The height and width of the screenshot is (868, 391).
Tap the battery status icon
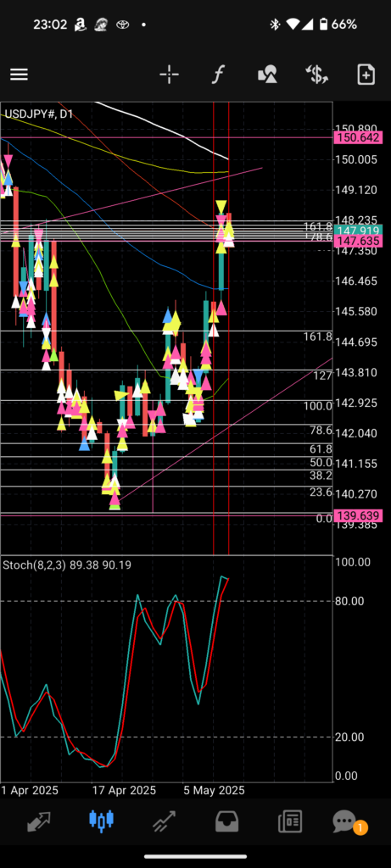(324, 25)
